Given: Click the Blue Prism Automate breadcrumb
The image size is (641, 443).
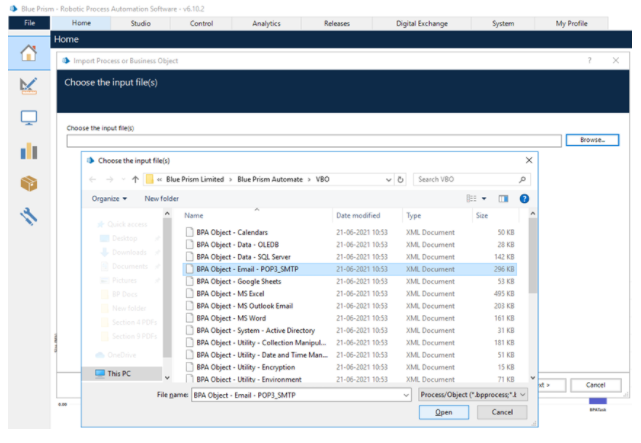Looking at the screenshot, I should (x=270, y=179).
